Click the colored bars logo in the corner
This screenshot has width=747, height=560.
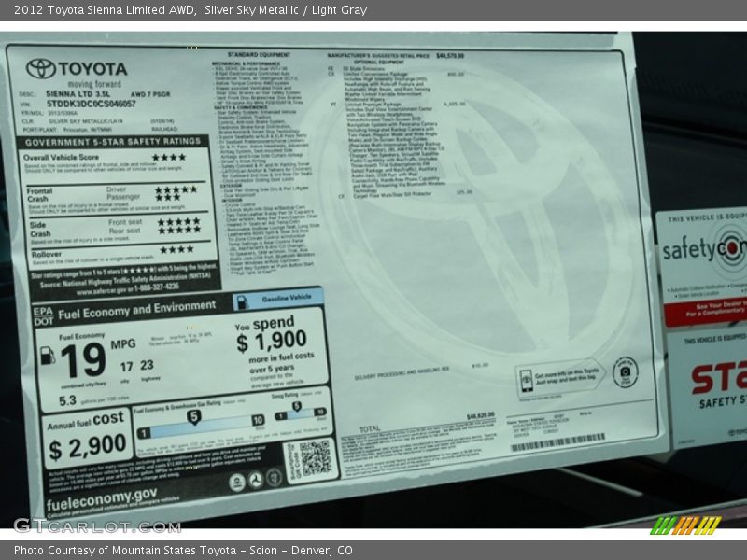coord(685,525)
